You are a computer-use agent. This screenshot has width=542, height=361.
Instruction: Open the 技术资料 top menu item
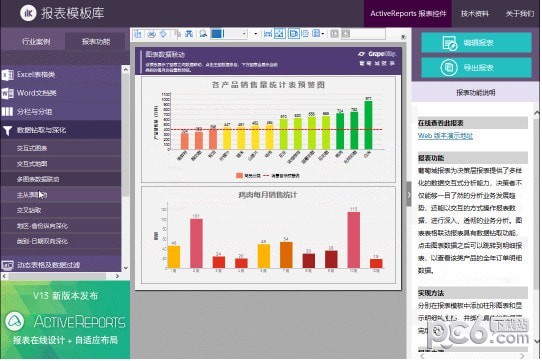(475, 13)
